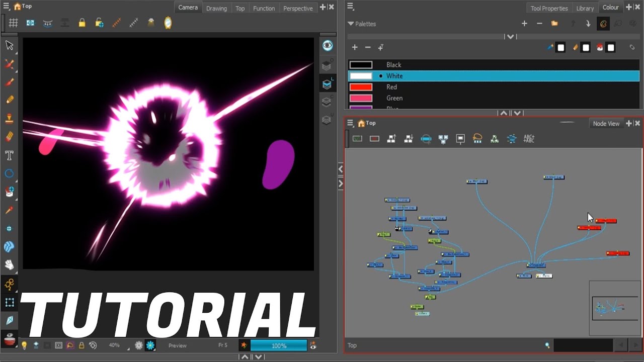Viewport: 644px width, 362px height.
Task: Select the Black colour row
Action: click(x=494, y=65)
